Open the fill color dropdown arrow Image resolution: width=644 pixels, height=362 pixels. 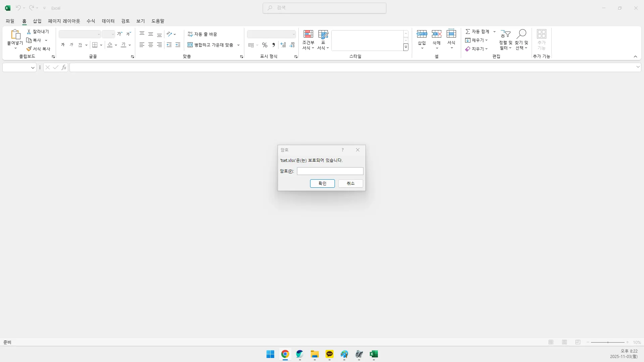click(x=116, y=45)
